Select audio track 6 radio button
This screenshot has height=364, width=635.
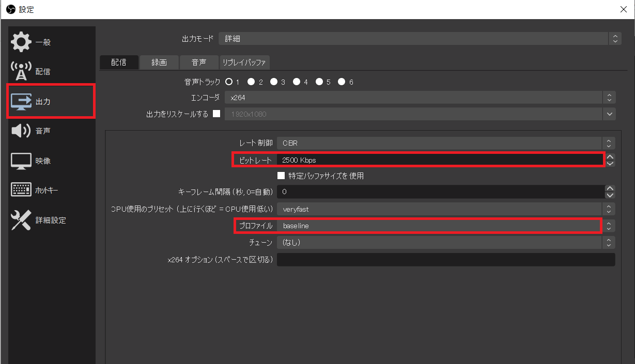(x=342, y=82)
